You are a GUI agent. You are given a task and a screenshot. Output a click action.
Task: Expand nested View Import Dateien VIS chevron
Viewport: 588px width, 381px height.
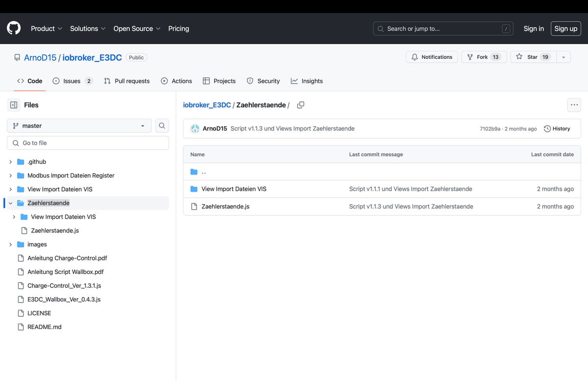(x=14, y=217)
